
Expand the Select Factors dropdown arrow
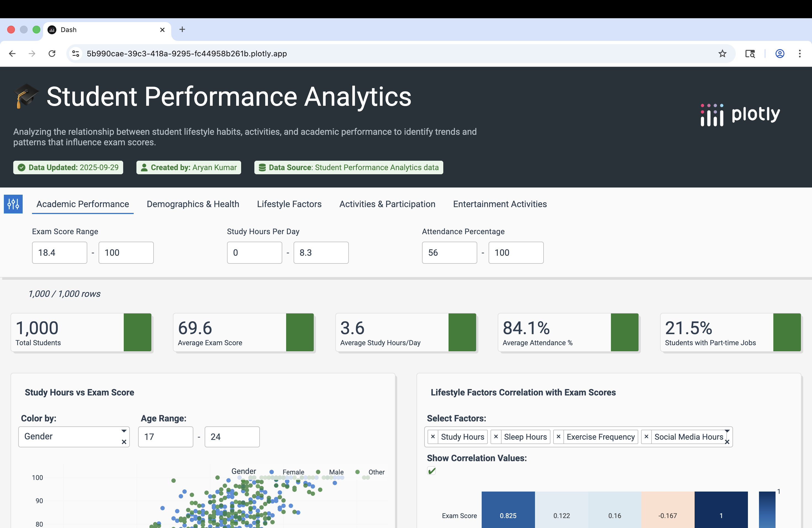pos(727,431)
